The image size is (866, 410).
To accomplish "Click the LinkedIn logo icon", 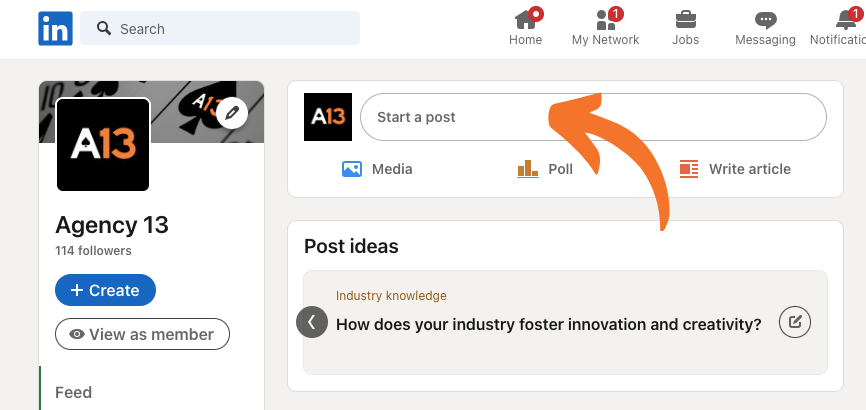I will click(x=55, y=28).
